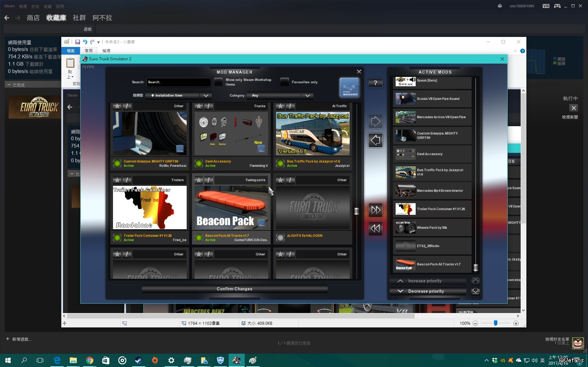Click the Beacon Pack mod thumbnail
The image size is (588, 367).
[231, 207]
